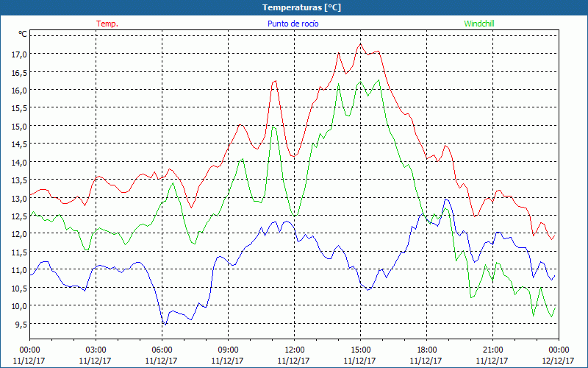
Task: Click the 13,5 y-axis value
Action: coord(19,180)
